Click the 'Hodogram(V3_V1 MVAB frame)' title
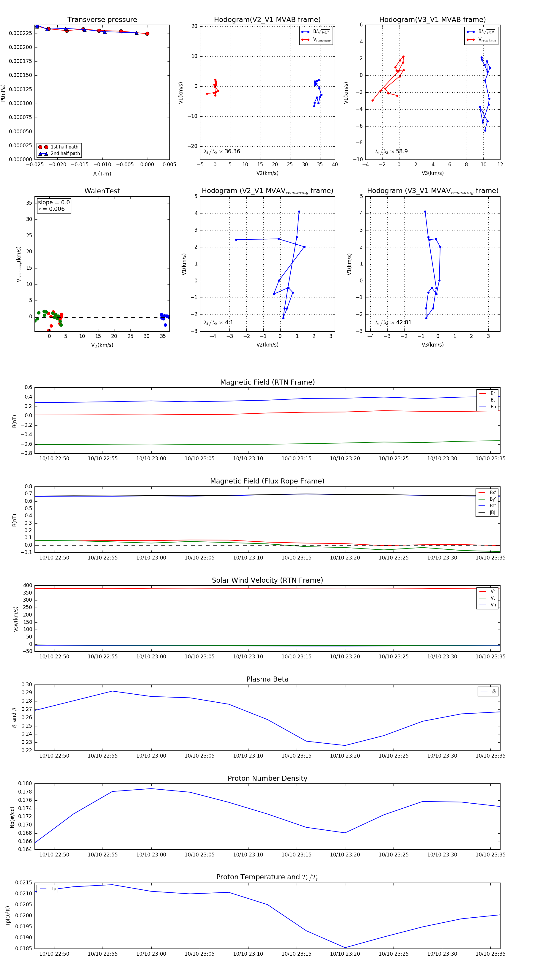This screenshot has height=980, width=535. click(x=432, y=19)
